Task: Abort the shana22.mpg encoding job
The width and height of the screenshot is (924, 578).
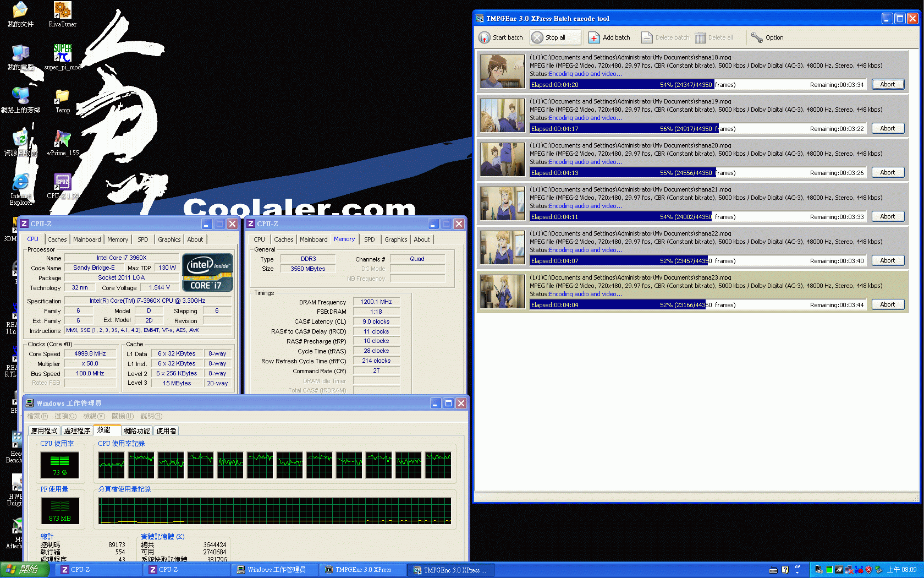Action: point(888,260)
